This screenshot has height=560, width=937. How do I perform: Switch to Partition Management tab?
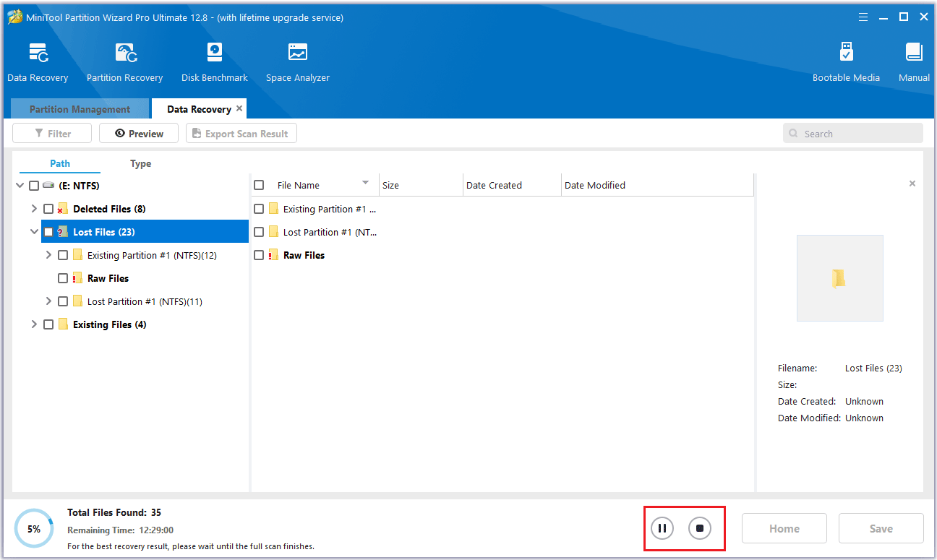[x=80, y=109]
